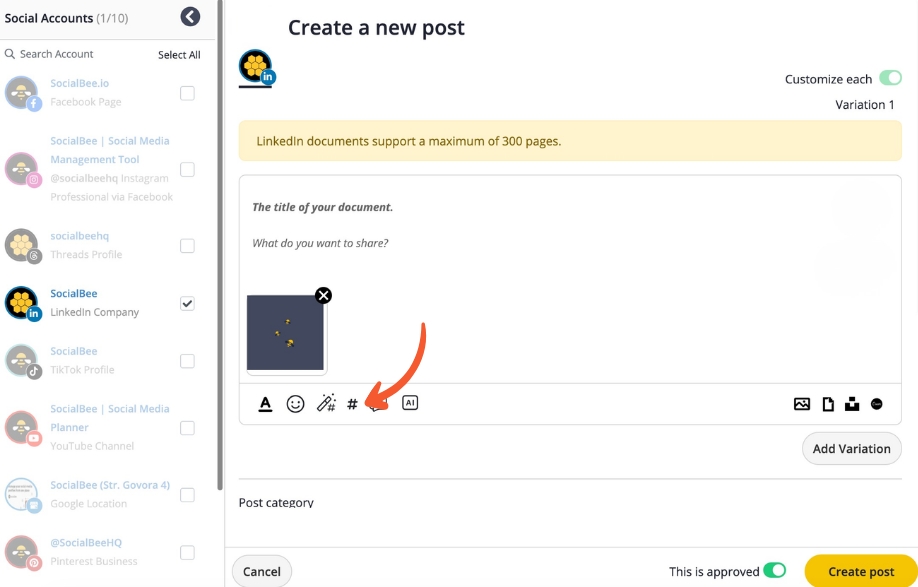Open the Unsplash image source icon
The height and width of the screenshot is (587, 918).
(852, 404)
